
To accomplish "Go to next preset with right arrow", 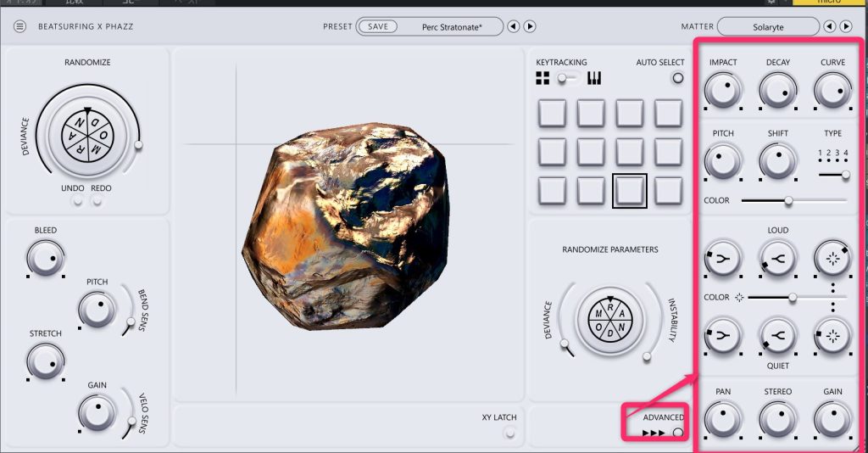I will [530, 27].
